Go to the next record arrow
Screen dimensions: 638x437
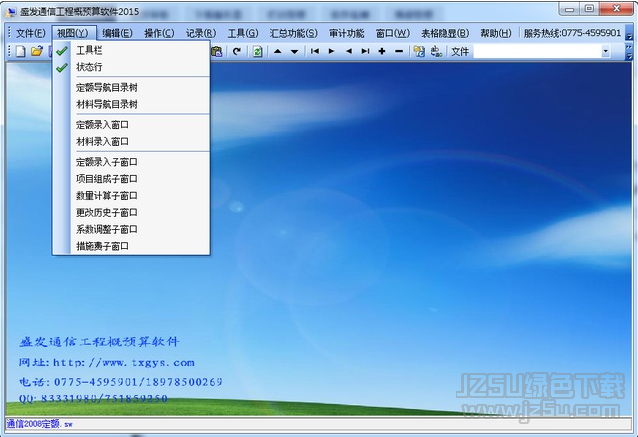tap(331, 51)
